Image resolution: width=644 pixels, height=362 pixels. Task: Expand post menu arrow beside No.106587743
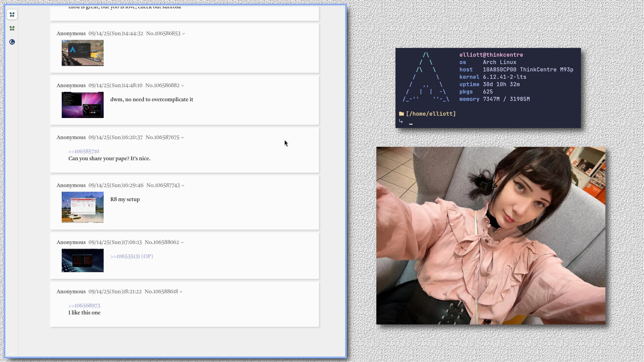pyautogui.click(x=183, y=186)
